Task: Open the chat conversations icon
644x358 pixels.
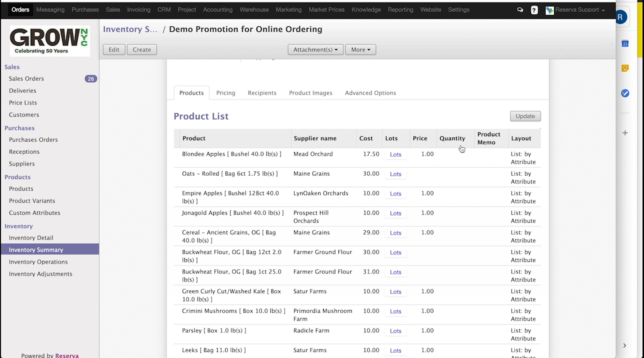Action: pos(520,10)
